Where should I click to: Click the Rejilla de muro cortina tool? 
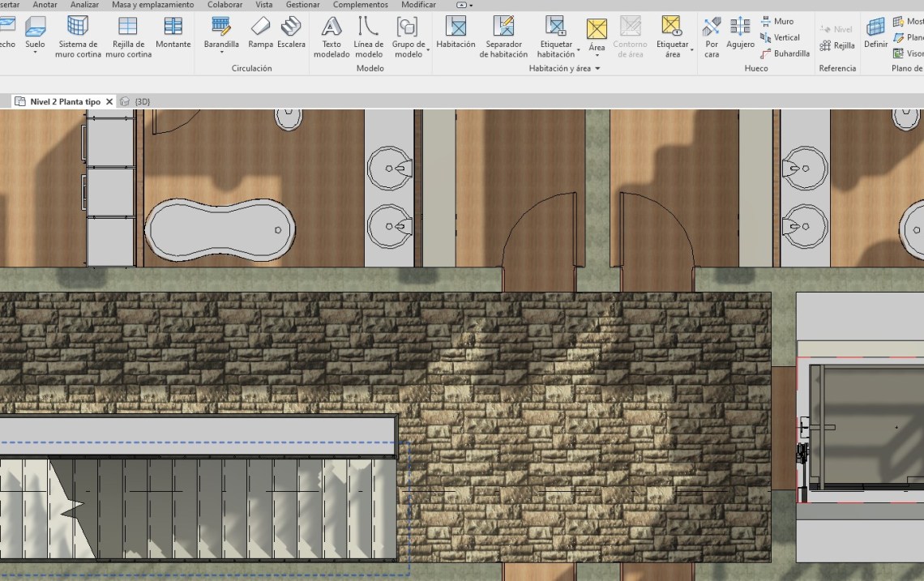(128, 36)
